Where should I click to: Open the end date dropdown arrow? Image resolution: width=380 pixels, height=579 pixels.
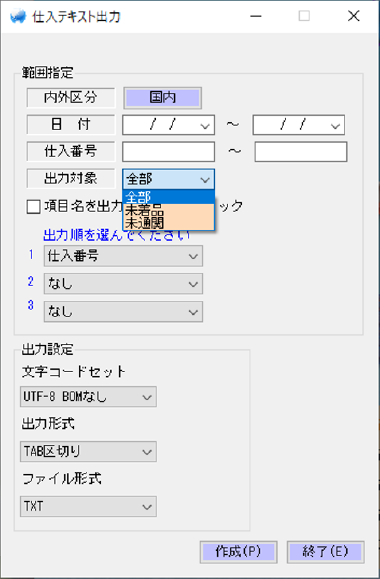(x=335, y=126)
